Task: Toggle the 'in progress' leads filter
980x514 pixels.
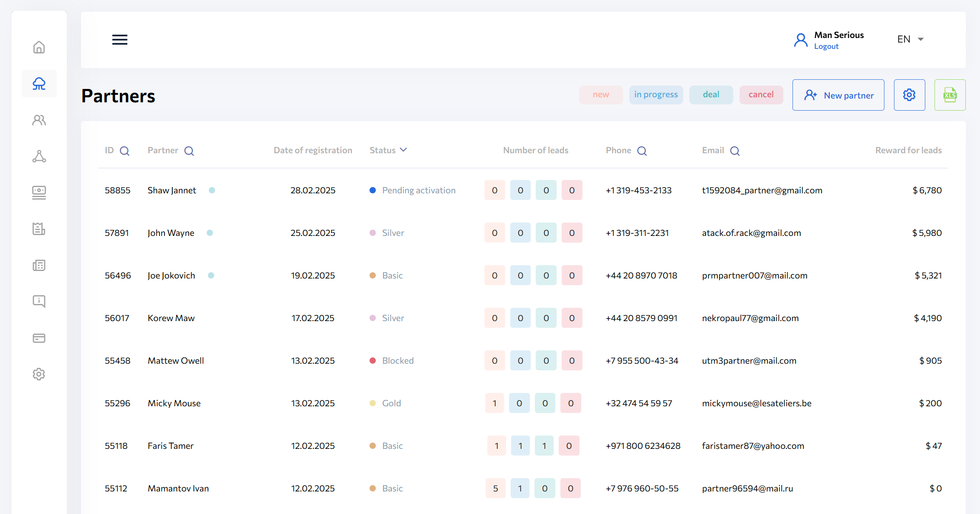Action: (x=656, y=95)
